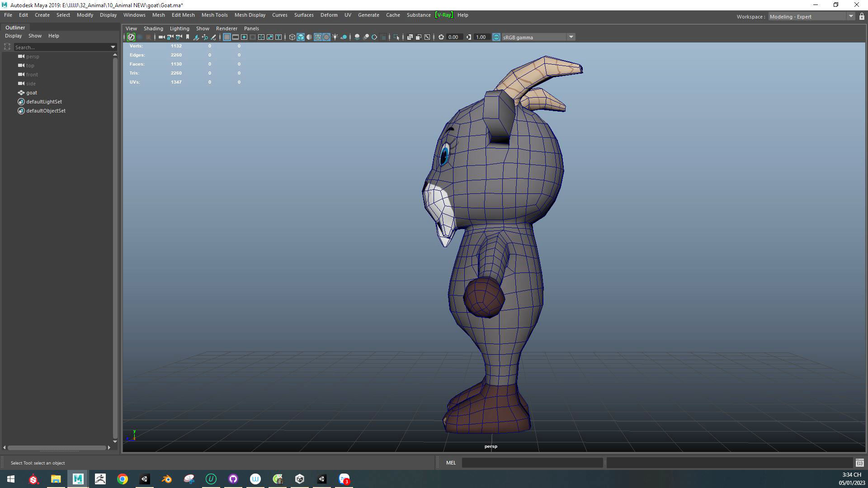This screenshot has height=488, width=868.
Task: Click the Isolate Select icon
Action: pos(396,37)
